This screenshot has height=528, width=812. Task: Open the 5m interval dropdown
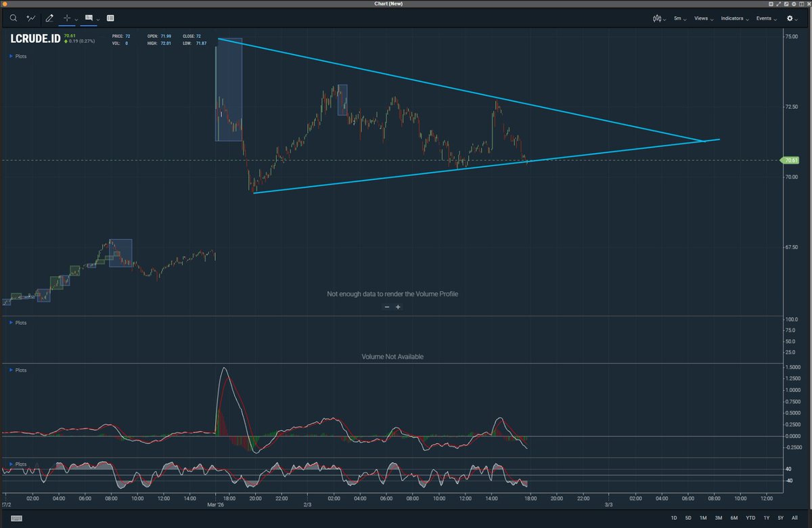[679, 18]
